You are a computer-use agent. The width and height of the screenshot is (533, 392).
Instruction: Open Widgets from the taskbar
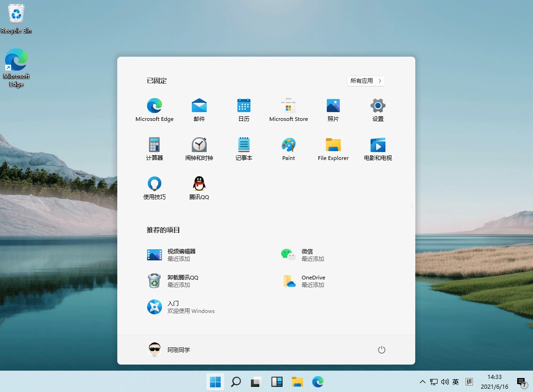[x=277, y=382]
